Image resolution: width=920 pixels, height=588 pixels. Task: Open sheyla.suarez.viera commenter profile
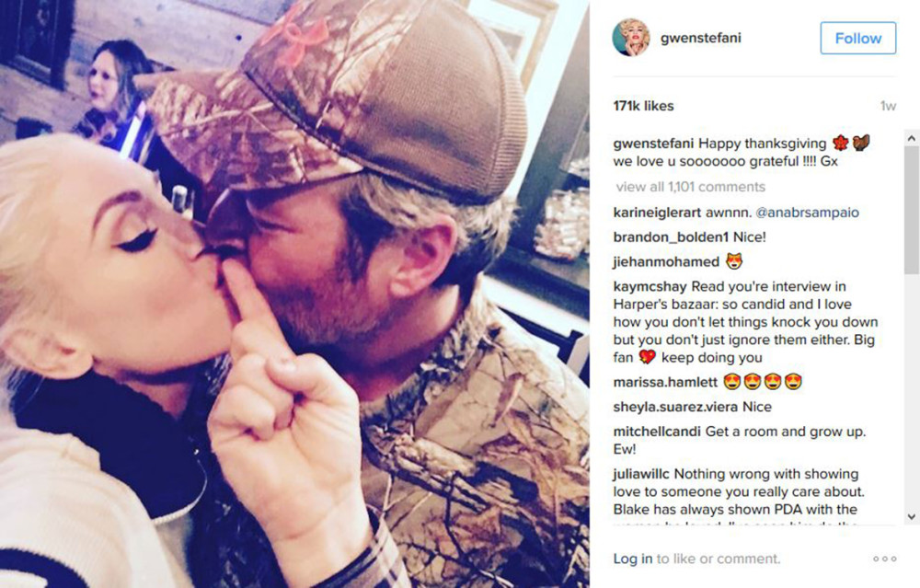675,407
